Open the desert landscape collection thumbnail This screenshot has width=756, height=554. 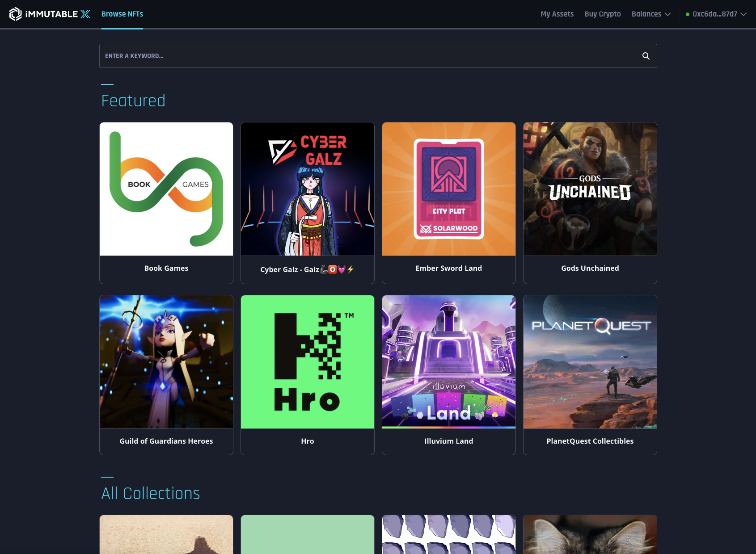(x=166, y=534)
